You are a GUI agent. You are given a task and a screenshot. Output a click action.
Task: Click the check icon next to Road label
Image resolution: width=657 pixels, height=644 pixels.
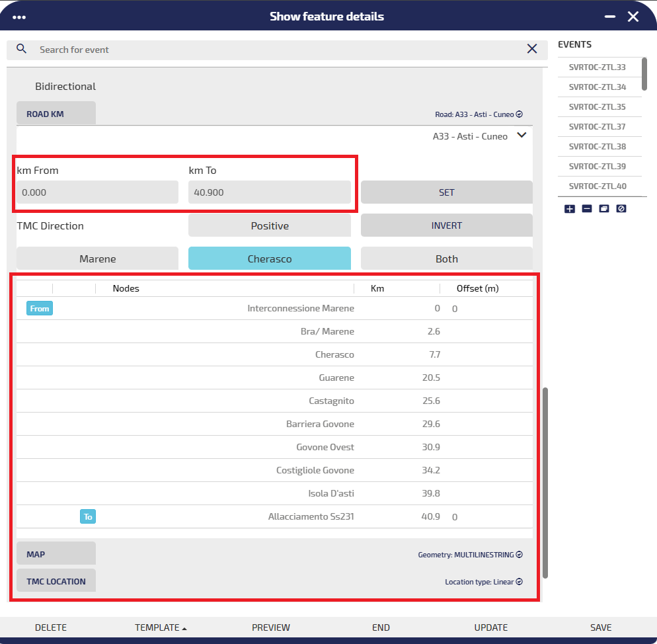[520, 114]
